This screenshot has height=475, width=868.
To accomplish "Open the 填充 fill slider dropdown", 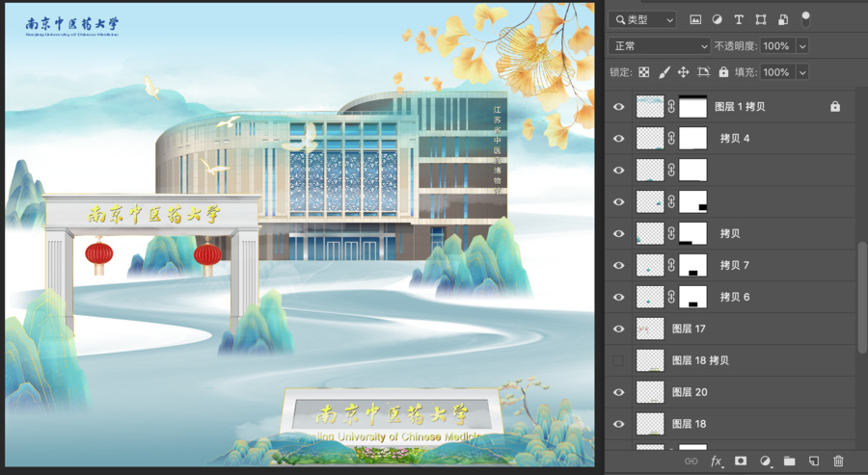I will click(802, 72).
